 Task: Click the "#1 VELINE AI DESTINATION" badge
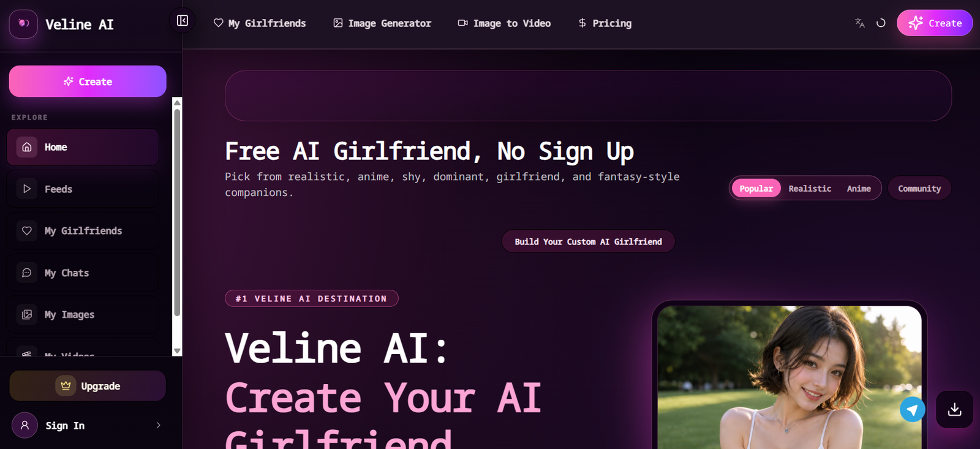point(312,298)
